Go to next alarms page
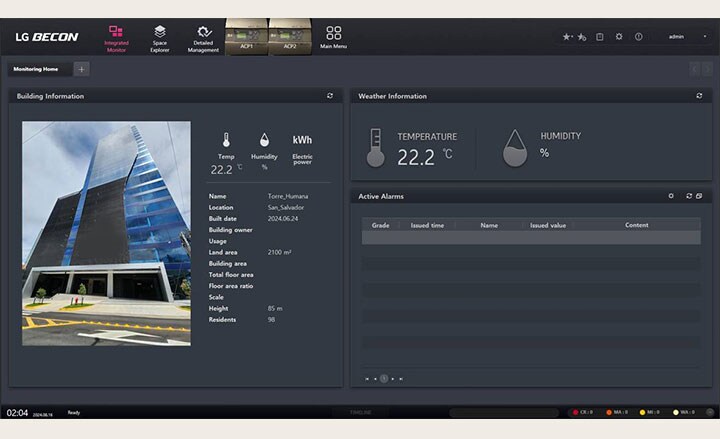The width and height of the screenshot is (720, 439). 393,379
